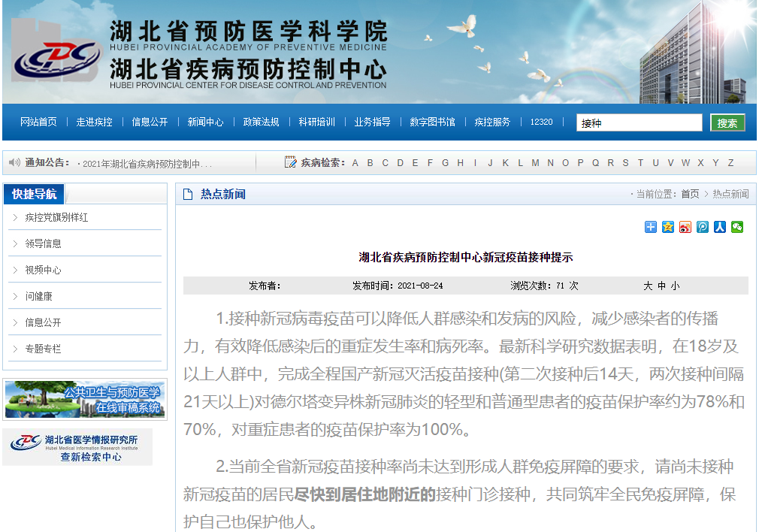Share via WeChat green icon
The width and height of the screenshot is (759, 532).
[x=737, y=227]
